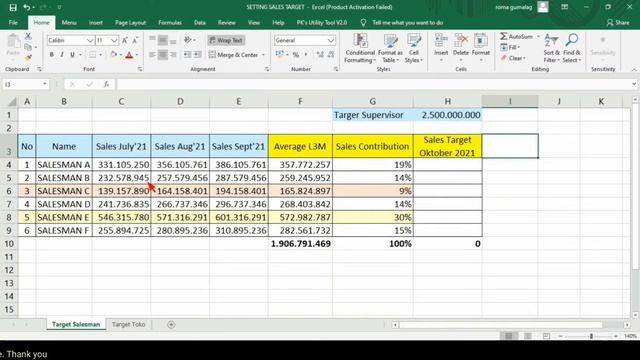Click the AutoSum button
This screenshot has height=360, width=640.
[x=517, y=36]
